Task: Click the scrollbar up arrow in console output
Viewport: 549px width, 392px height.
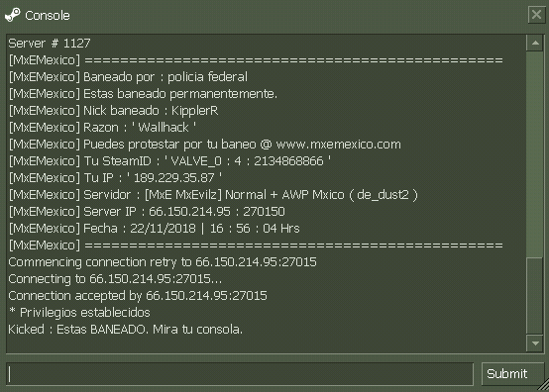Action: click(535, 43)
